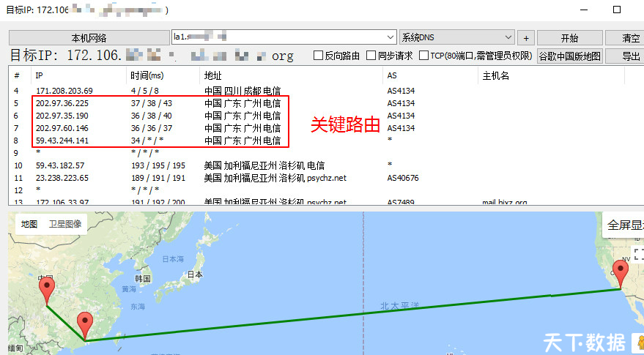Select the route row with IP 23.238.223.65
This screenshot has height=355, width=644.
[62, 178]
